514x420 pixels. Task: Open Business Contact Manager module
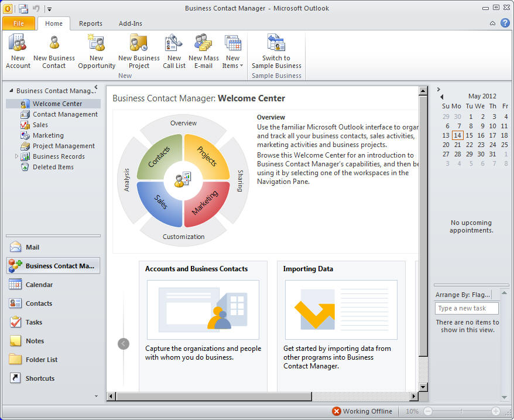[x=53, y=266]
